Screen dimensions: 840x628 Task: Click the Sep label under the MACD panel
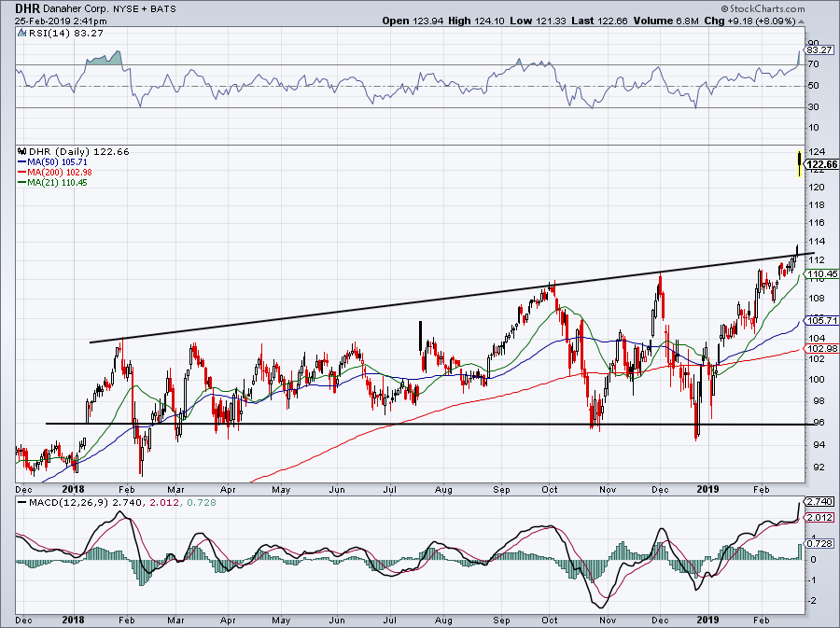coord(501,621)
